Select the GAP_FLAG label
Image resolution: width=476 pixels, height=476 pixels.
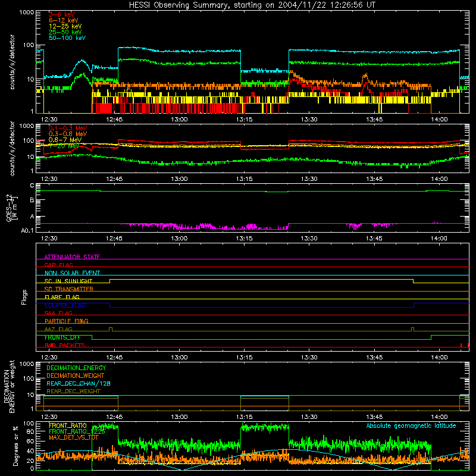click(x=58, y=265)
